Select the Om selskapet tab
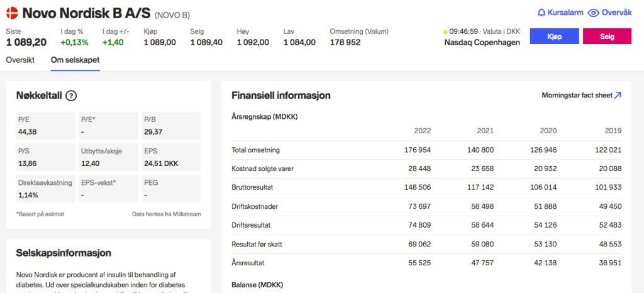This screenshot has width=644, height=293. [75, 60]
